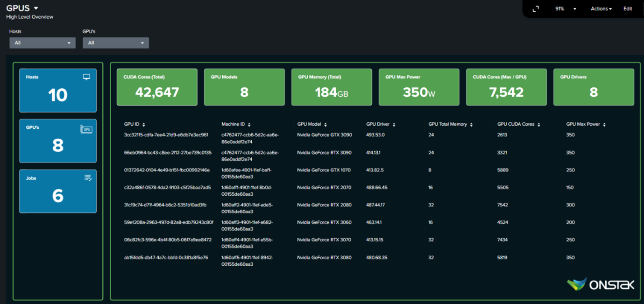Open the GPU's filter dropdown
This screenshot has height=304, width=644.
[x=116, y=43]
